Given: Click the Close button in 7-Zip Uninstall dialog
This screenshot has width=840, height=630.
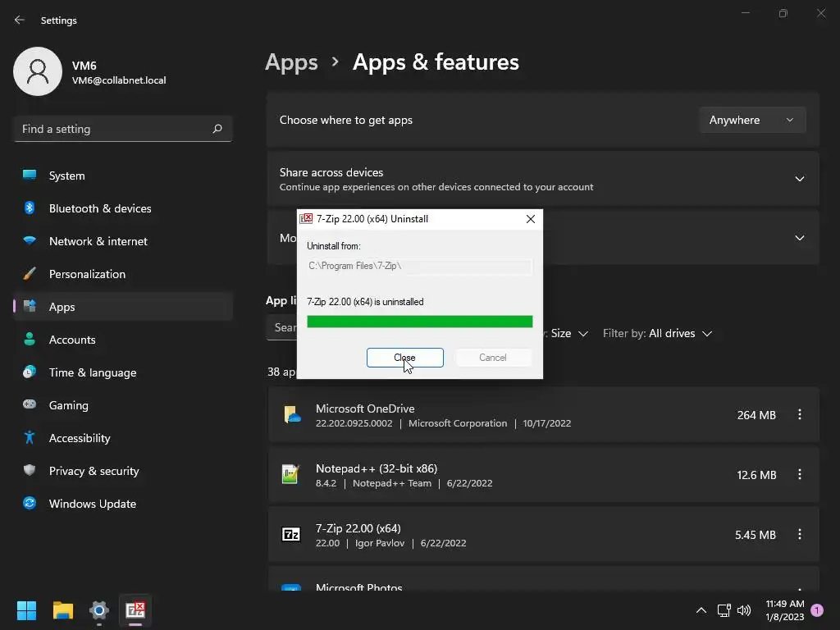Looking at the screenshot, I should [405, 358].
